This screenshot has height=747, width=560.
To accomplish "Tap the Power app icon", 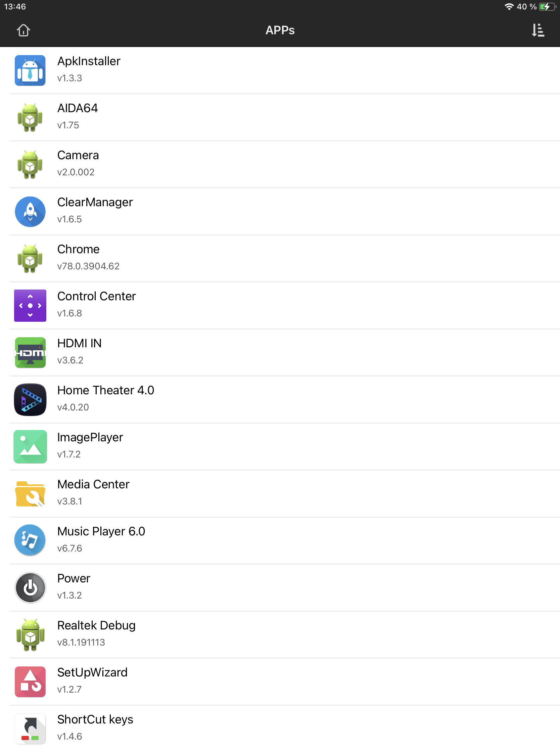I will (30, 587).
